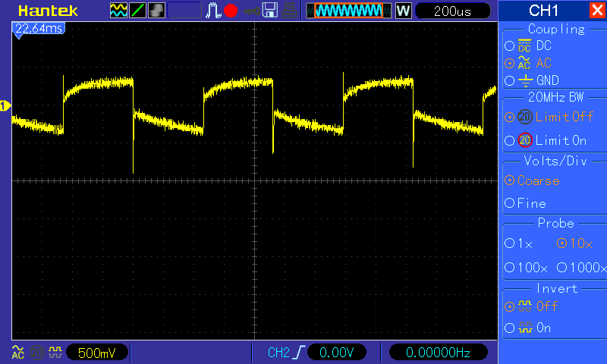
Task: Click the invert status icon at bottom
Action: coord(55,353)
